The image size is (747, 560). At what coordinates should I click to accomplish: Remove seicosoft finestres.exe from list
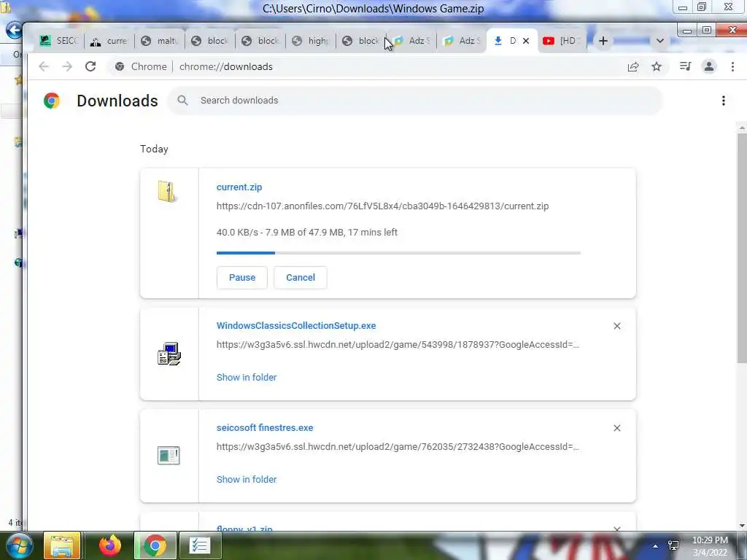pos(617,428)
